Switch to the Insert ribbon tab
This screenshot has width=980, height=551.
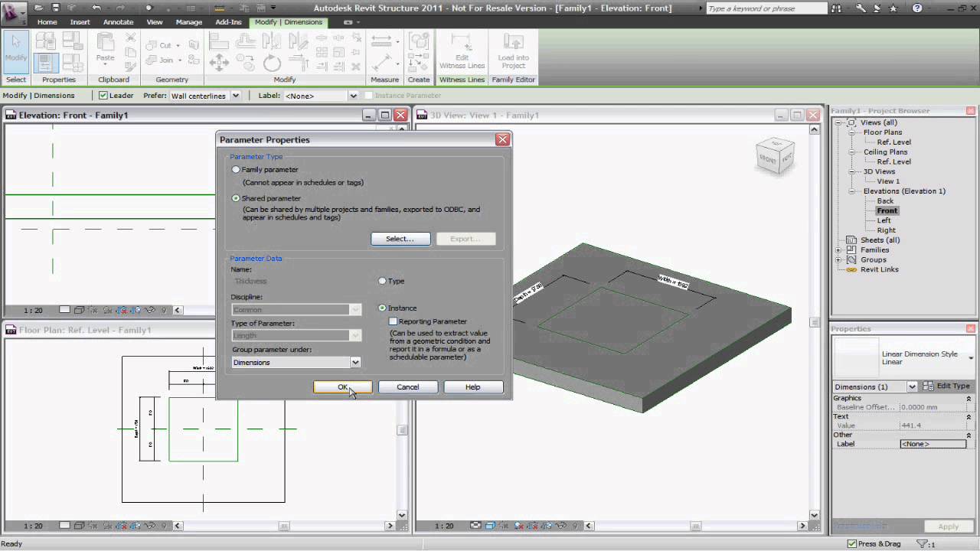pos(80,22)
